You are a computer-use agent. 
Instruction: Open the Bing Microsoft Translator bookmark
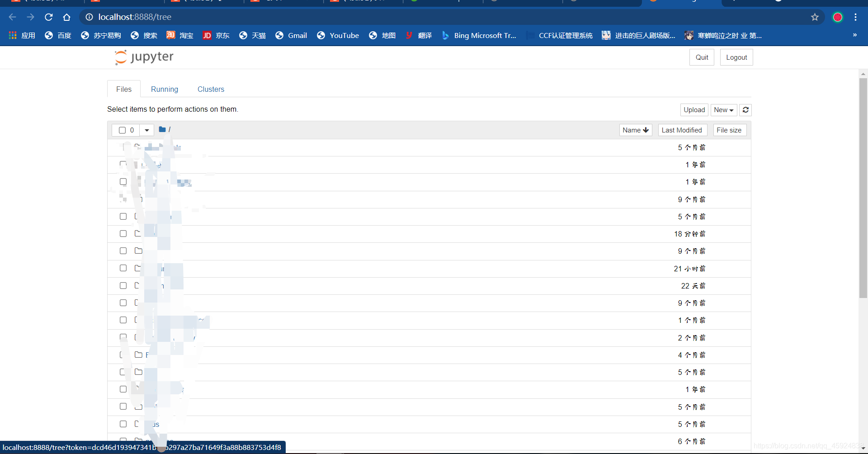[479, 35]
